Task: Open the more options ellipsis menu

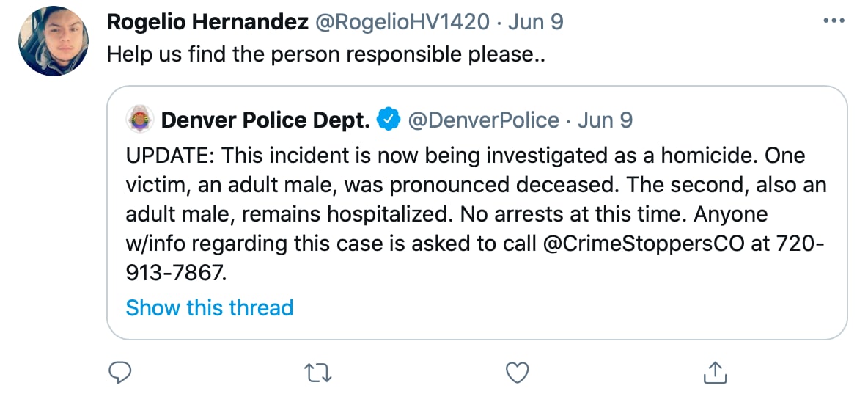Action: pos(834,21)
